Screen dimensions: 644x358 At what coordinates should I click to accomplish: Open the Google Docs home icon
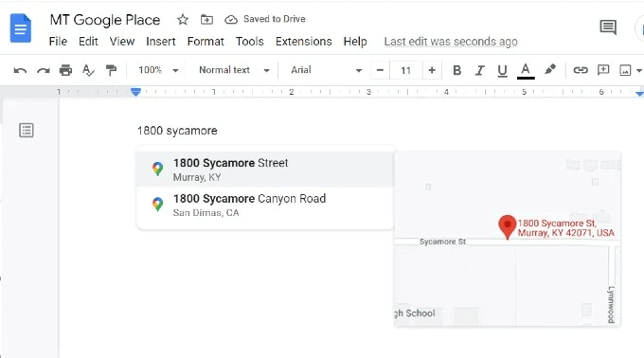21,27
